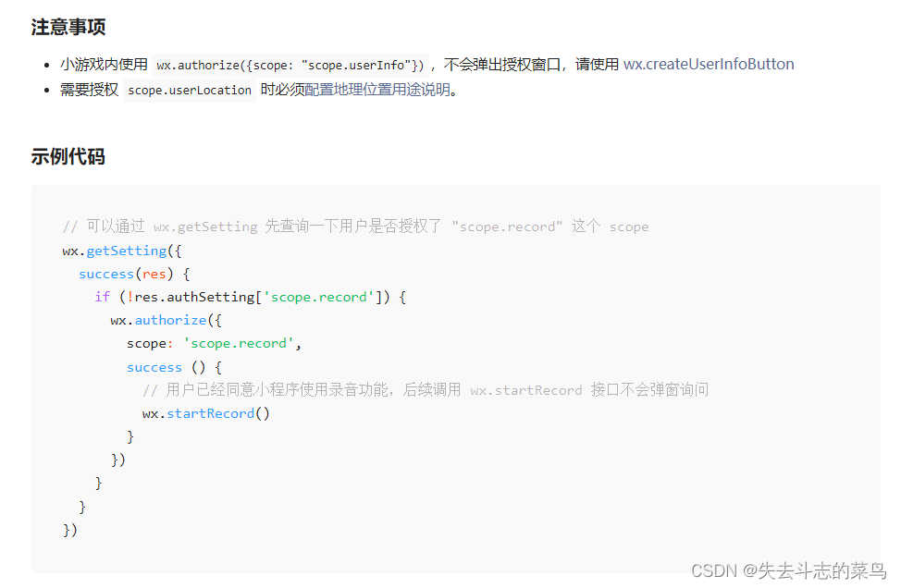This screenshot has height=588, width=901.
Task: Click the wx.startRecord() code line
Action: coord(206,413)
